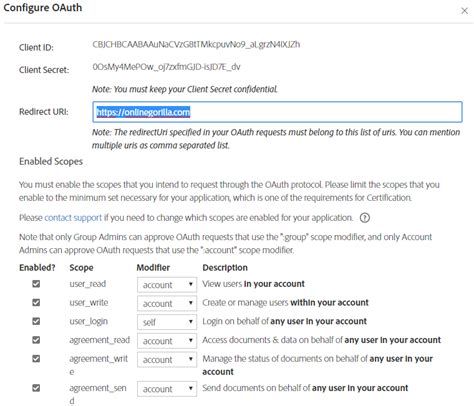Click 'Login on behalf of' description

pyautogui.click(x=284, y=321)
